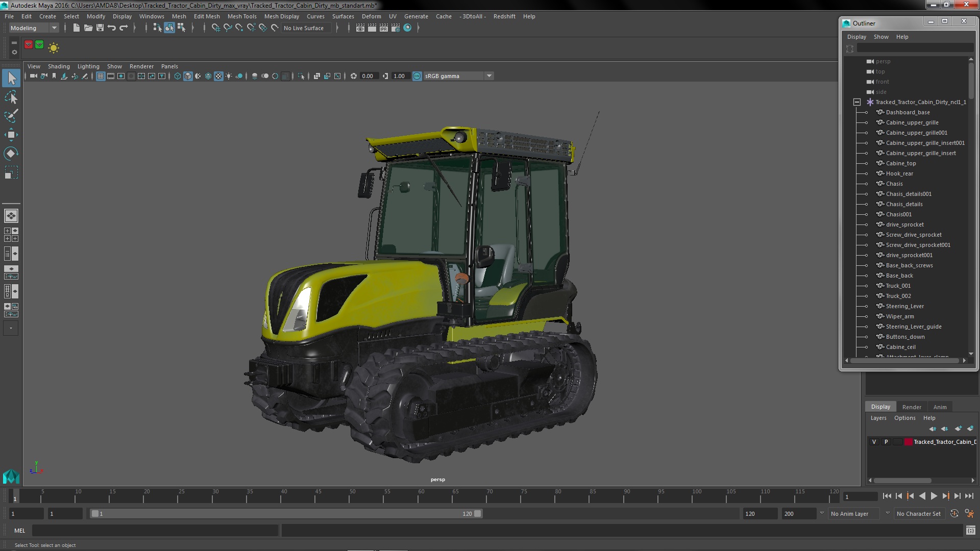
Task: Select the arrow Select tool
Action: click(11, 78)
